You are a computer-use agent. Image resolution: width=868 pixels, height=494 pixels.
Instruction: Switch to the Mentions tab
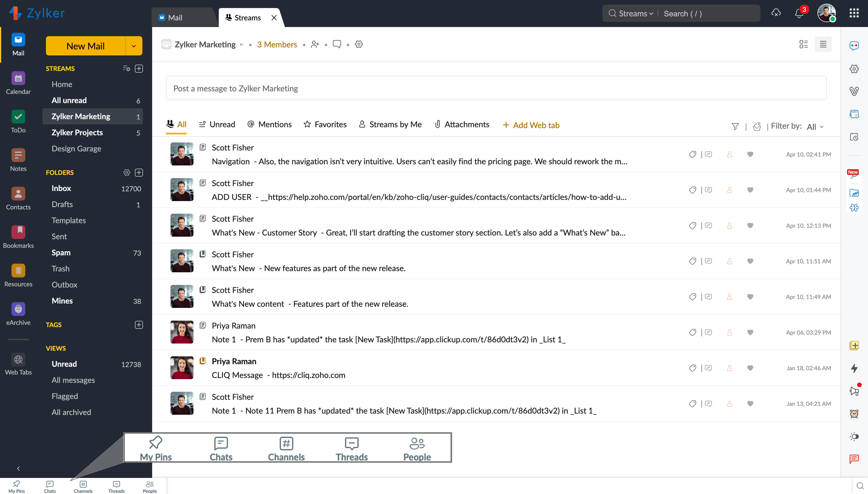[270, 125]
